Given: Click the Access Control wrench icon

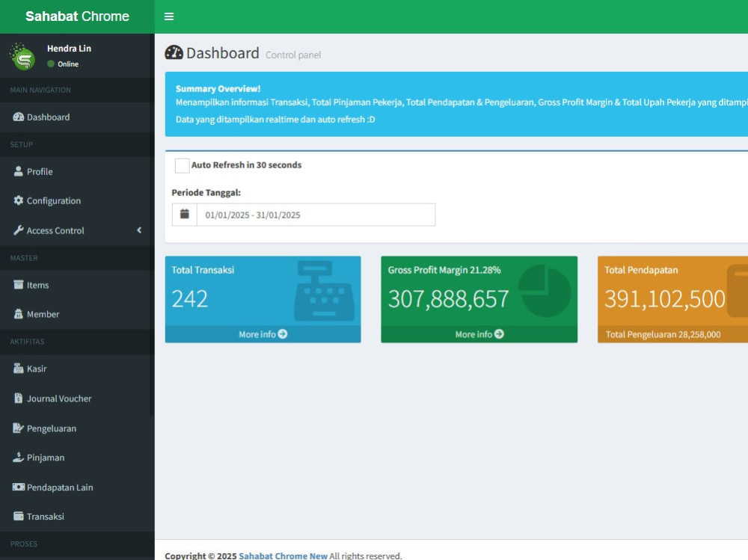Looking at the screenshot, I should point(18,230).
